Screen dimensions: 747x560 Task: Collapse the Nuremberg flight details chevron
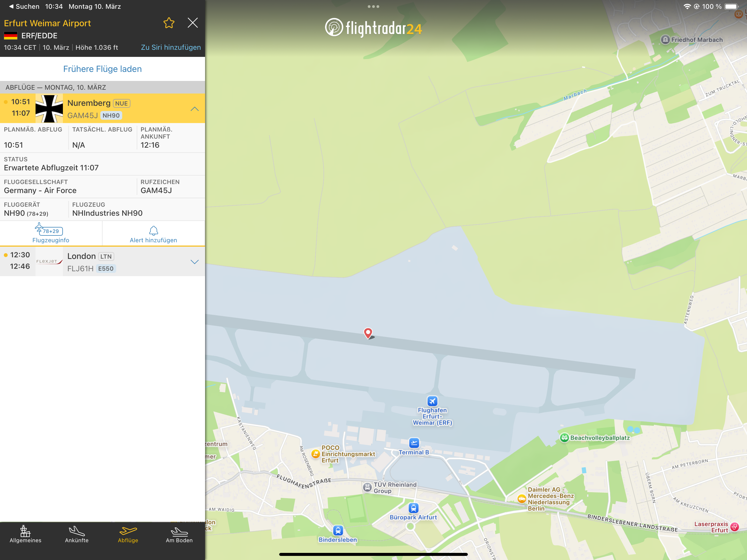[194, 109]
